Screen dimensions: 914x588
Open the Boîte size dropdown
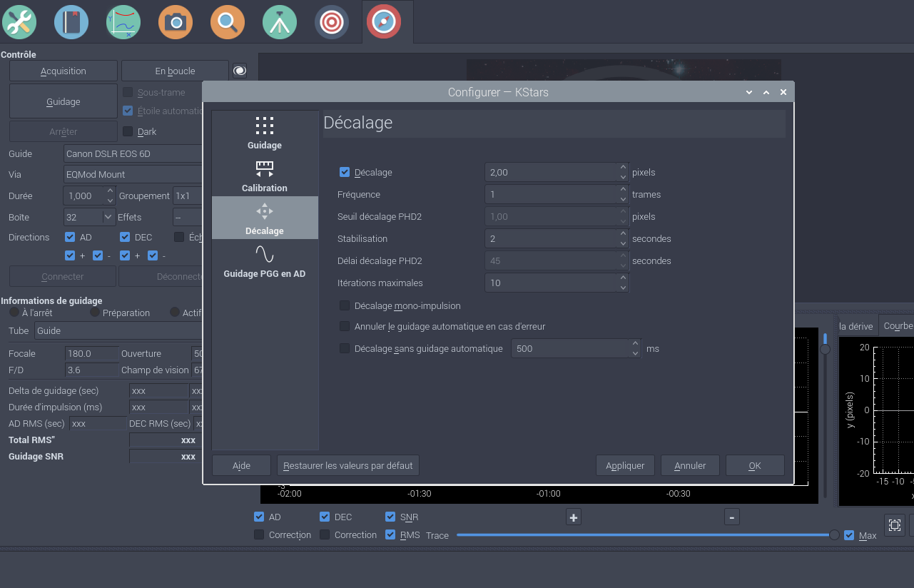pyautogui.click(x=89, y=217)
